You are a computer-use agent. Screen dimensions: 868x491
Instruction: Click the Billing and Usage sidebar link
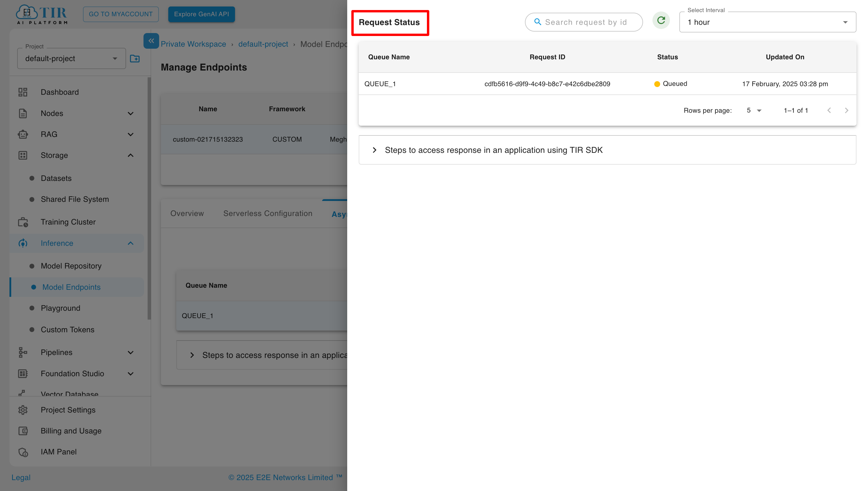point(71,430)
